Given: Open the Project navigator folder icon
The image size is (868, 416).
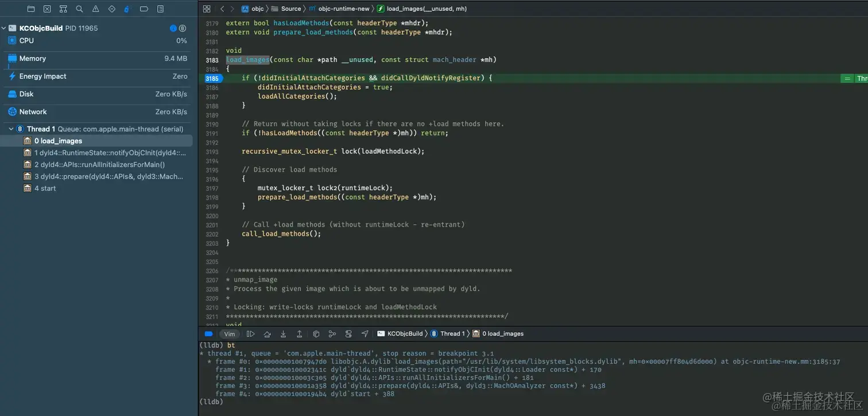Looking at the screenshot, I should (x=31, y=9).
